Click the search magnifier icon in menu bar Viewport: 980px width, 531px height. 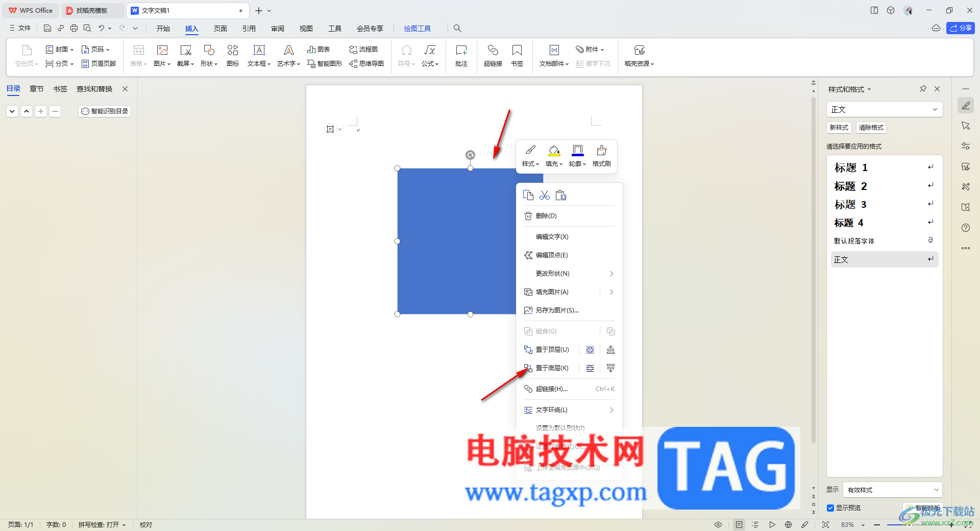[458, 28]
